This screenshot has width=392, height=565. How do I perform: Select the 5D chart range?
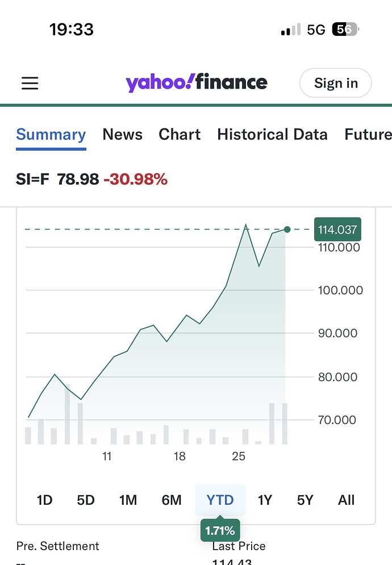(86, 500)
